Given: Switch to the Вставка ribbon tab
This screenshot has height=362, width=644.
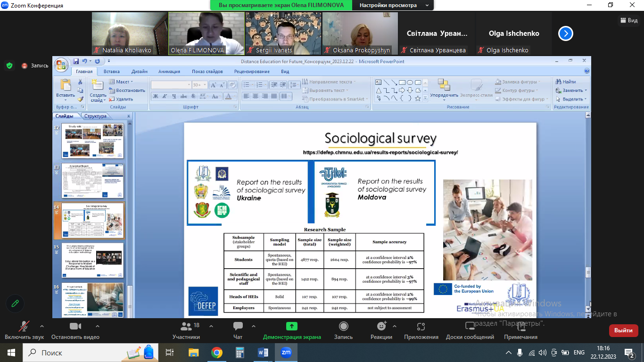Looking at the screenshot, I should click(112, 72).
